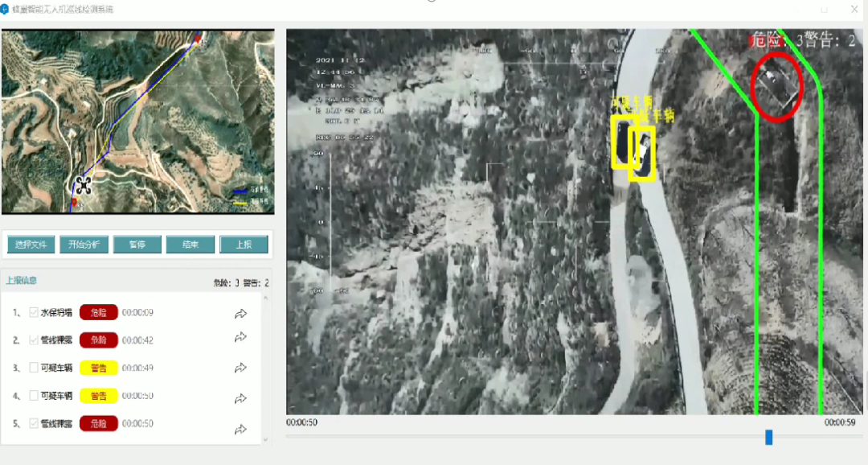Click the blue video timeline slider handle
868x465 pixels.
[769, 437]
